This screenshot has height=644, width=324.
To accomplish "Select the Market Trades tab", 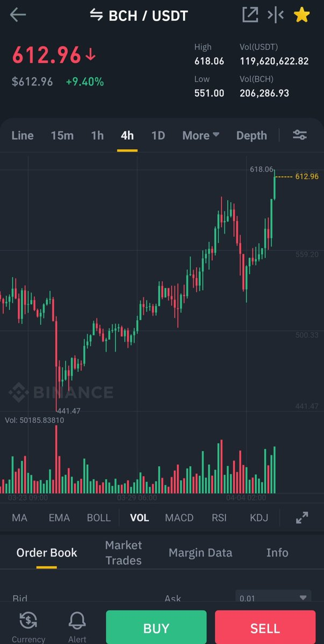I will click(124, 553).
